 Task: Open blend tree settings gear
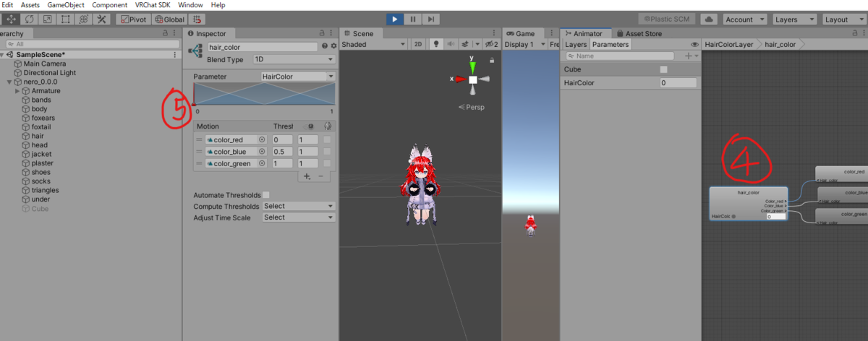tap(333, 46)
